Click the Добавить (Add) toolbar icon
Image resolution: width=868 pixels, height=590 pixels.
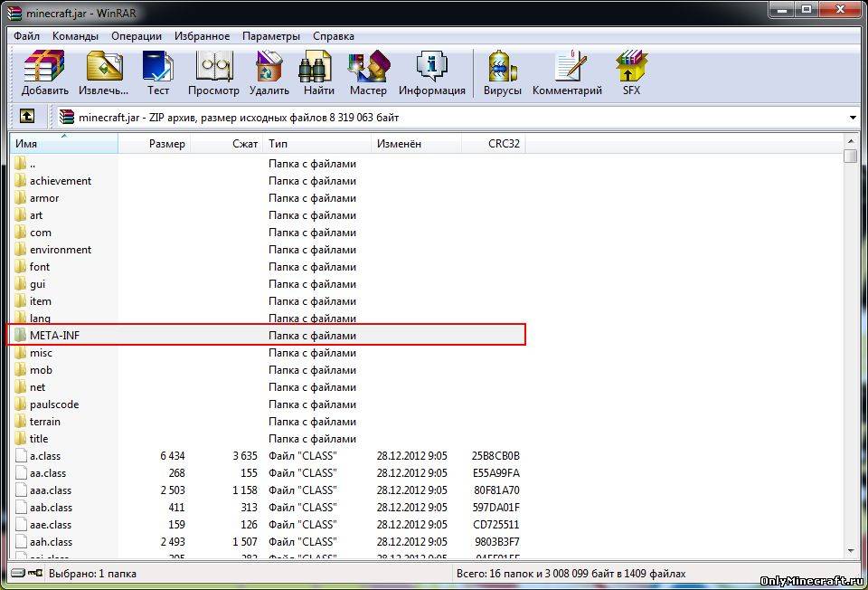tap(45, 72)
